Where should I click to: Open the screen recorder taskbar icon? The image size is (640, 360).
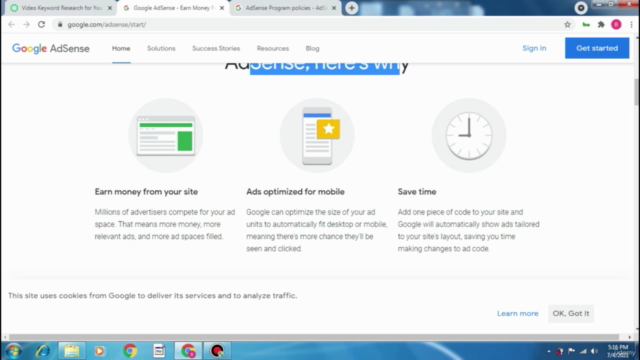(217, 351)
